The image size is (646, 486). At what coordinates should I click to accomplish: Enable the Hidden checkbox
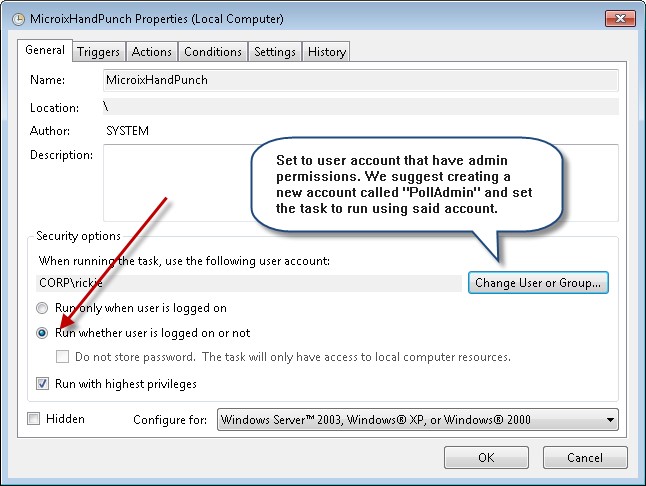(35, 419)
